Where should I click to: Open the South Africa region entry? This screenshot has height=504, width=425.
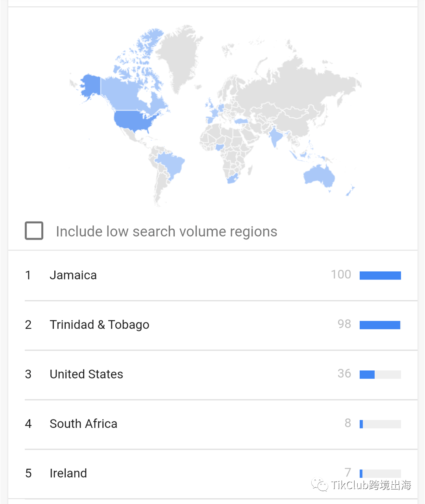pyautogui.click(x=213, y=424)
